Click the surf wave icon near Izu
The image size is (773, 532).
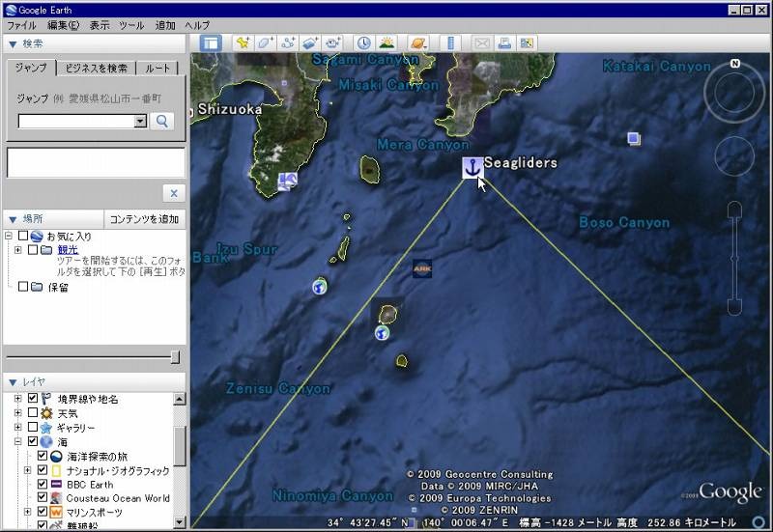[287, 182]
